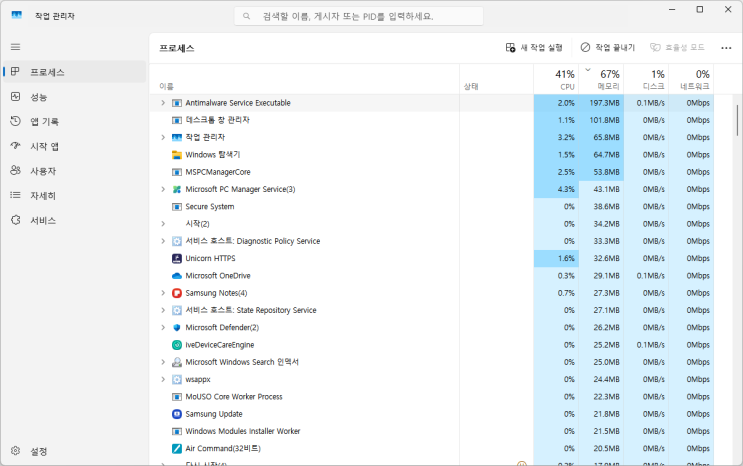743x466 pixels.
Task: Click the Air Command(32비트) pen icon
Action: (177, 448)
